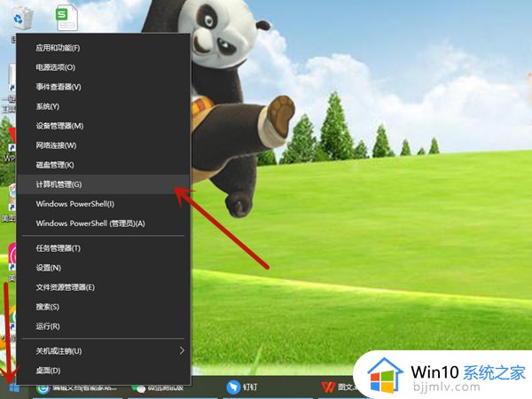Expand 关机或注销(U) submenu arrow
The height and width of the screenshot is (399, 532).
point(182,350)
